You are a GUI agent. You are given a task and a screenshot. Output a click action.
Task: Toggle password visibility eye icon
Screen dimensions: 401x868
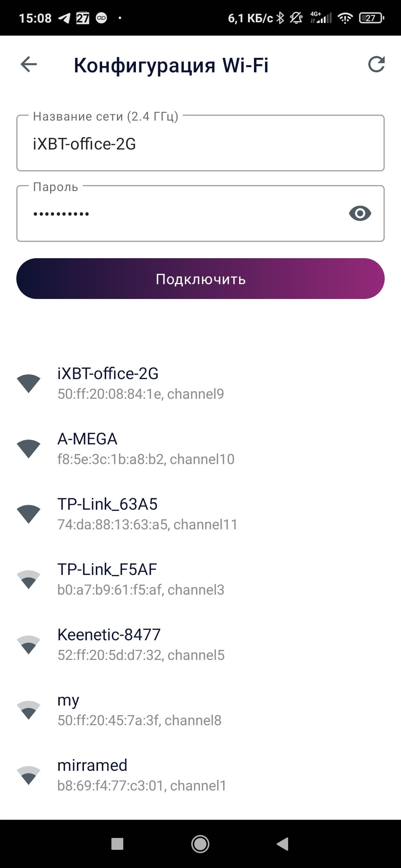pyautogui.click(x=360, y=213)
